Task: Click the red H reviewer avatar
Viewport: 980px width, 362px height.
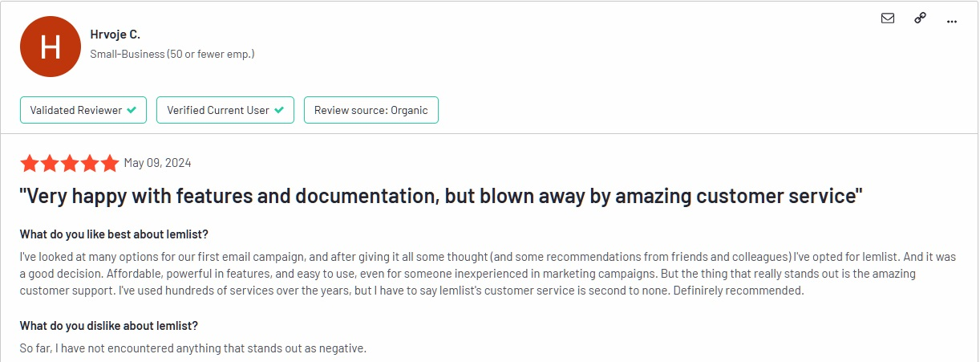Action: point(51,47)
